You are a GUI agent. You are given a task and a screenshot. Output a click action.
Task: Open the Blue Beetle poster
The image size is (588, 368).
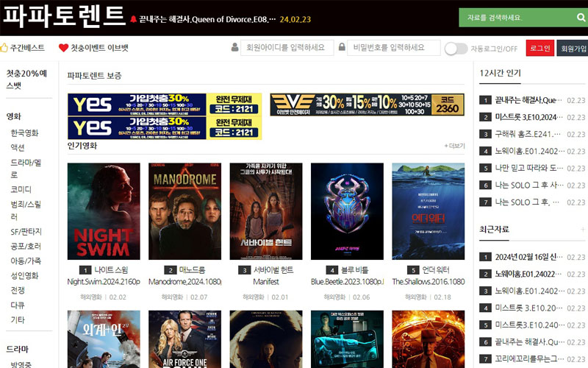pyautogui.click(x=347, y=211)
